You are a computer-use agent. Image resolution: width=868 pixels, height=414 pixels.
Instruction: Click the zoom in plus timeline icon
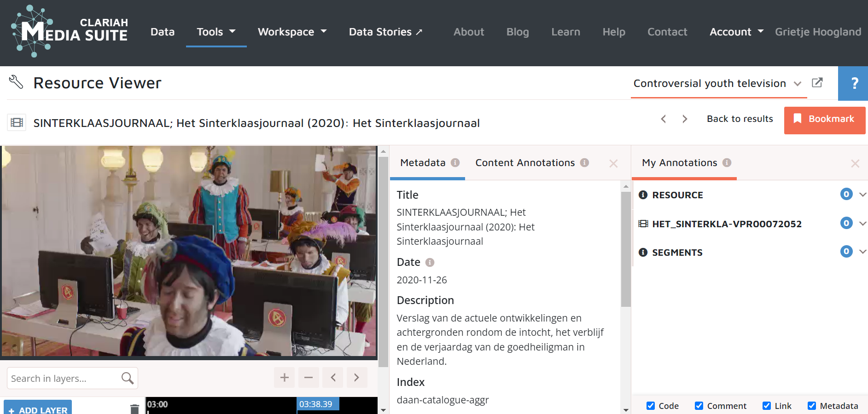coord(284,378)
